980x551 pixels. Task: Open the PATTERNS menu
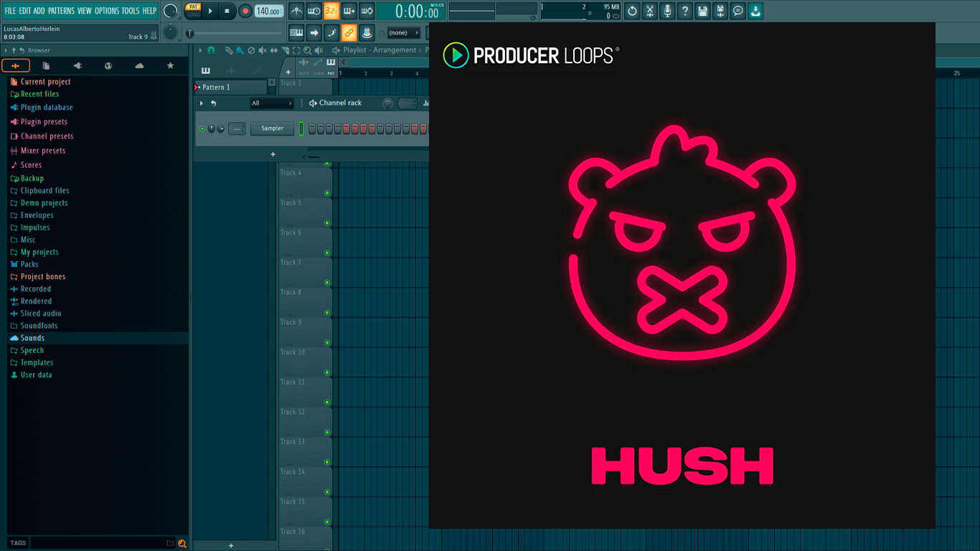(x=61, y=11)
